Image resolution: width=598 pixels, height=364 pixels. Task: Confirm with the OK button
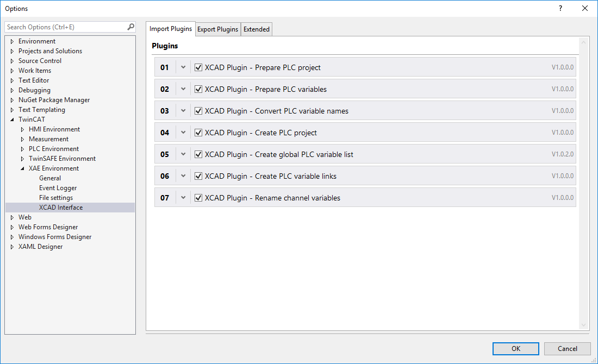[x=515, y=348]
